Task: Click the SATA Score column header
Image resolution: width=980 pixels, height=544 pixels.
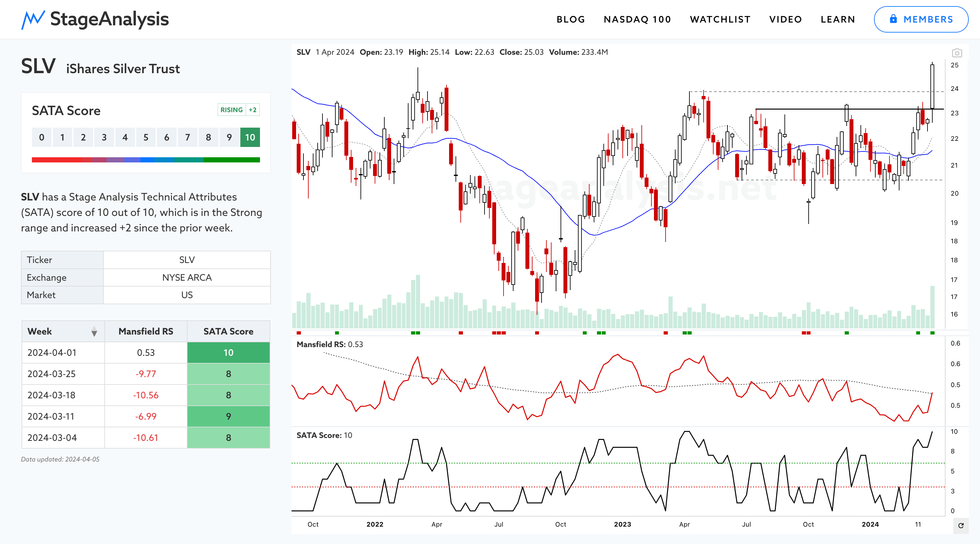Action: pyautogui.click(x=228, y=332)
